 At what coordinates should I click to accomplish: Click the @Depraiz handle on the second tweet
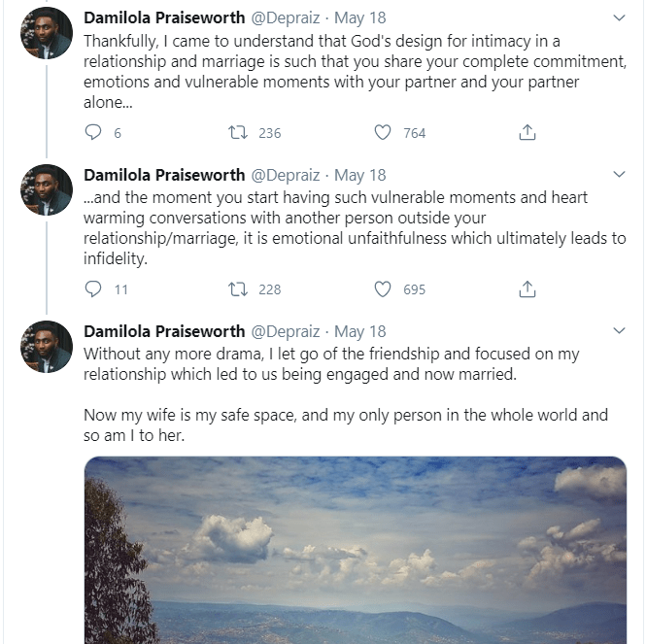tap(288, 175)
